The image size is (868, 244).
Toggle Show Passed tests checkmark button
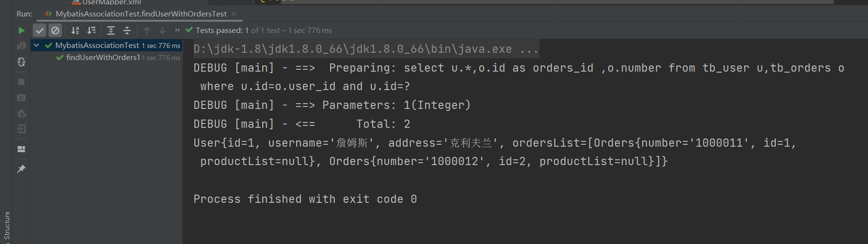coord(40,30)
